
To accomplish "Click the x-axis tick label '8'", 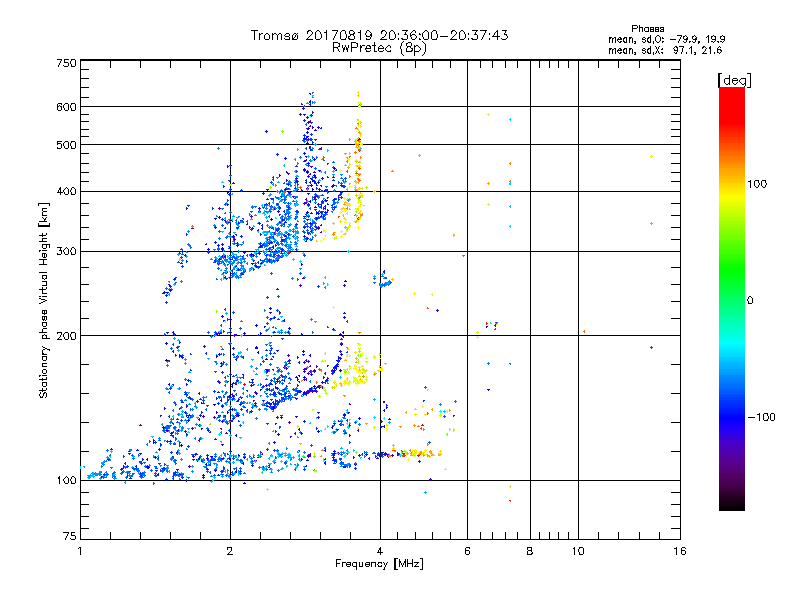I will (x=530, y=551).
